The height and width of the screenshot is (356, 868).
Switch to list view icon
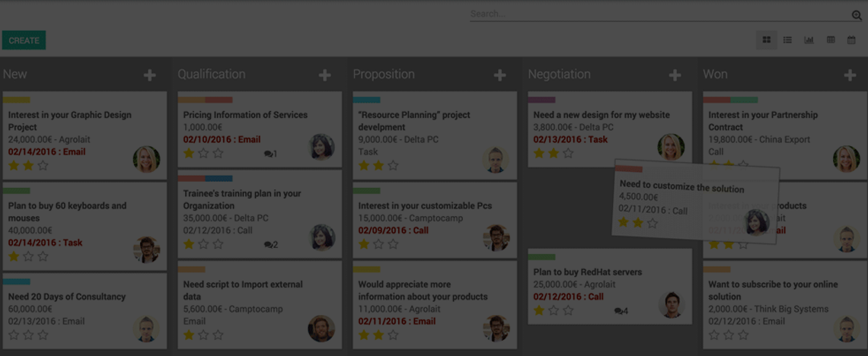coord(787,40)
